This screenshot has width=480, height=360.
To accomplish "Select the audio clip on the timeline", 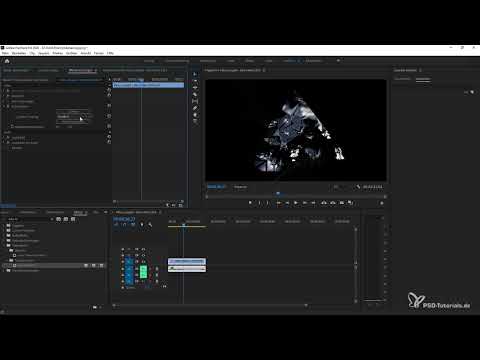I will click(x=187, y=268).
